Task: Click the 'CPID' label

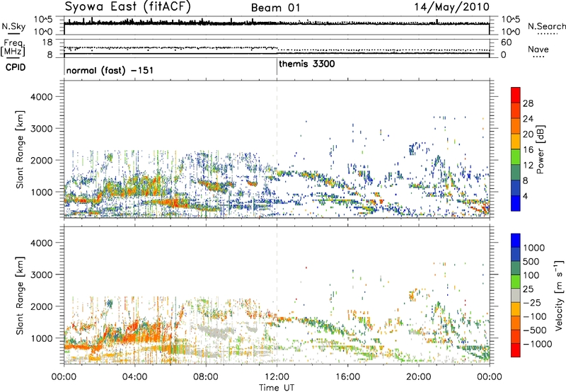Action: (16, 67)
